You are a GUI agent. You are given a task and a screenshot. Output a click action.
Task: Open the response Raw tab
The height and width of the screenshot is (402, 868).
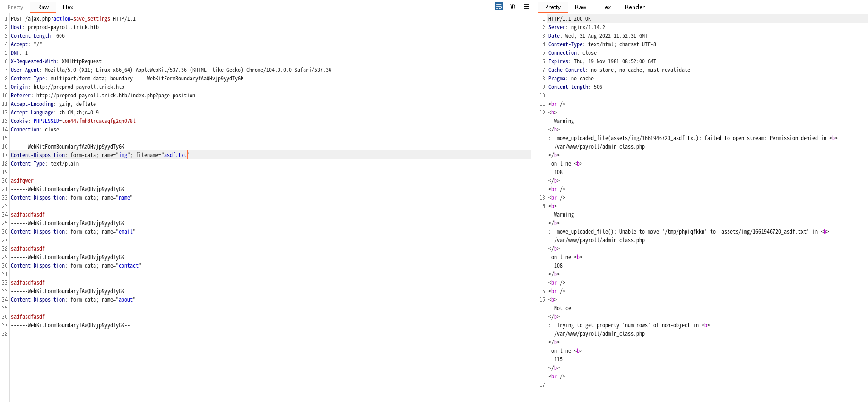click(580, 7)
